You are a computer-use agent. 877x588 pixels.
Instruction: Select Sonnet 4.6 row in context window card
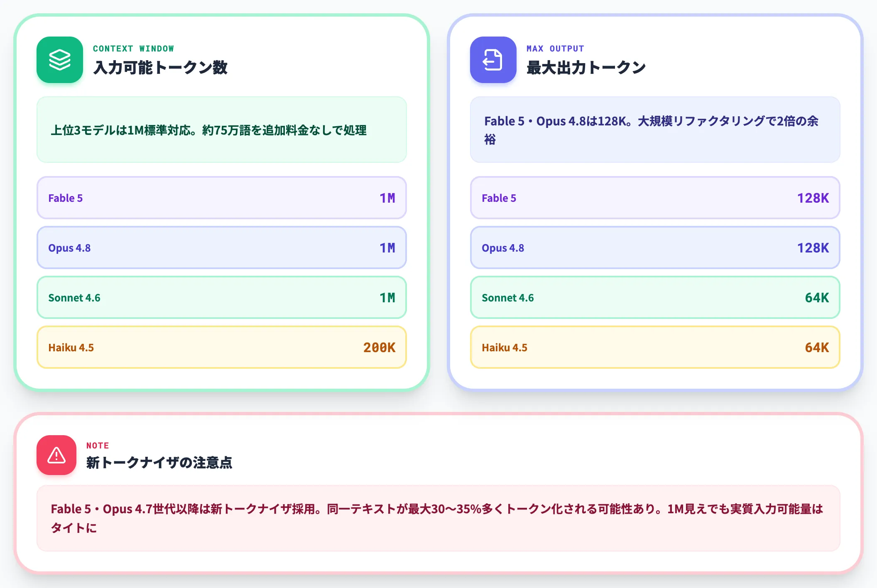click(222, 297)
